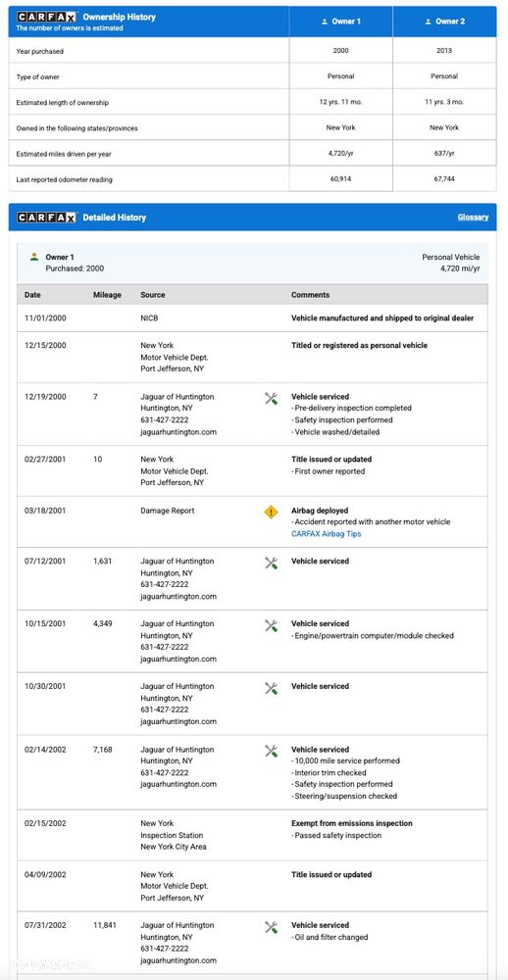Viewport: 508px width, 980px height.
Task: Click the wrench icon for the 10/15/2001 service
Action: tap(271, 625)
